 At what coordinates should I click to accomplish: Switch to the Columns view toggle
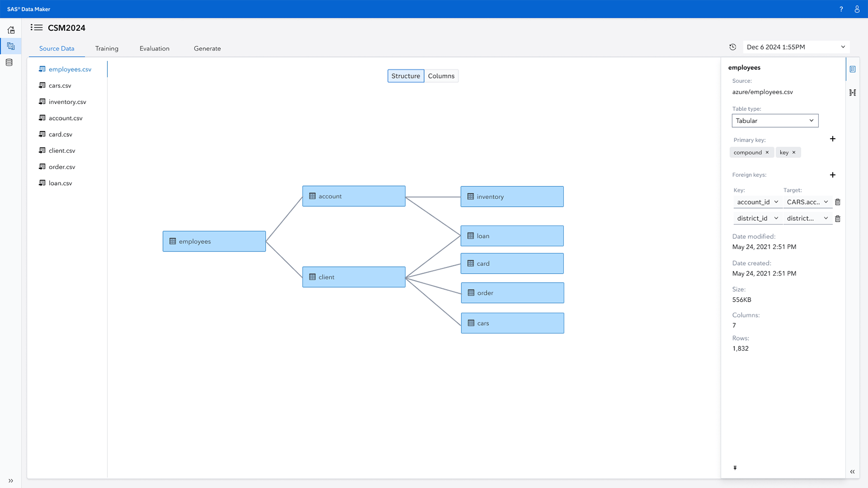pyautogui.click(x=441, y=76)
